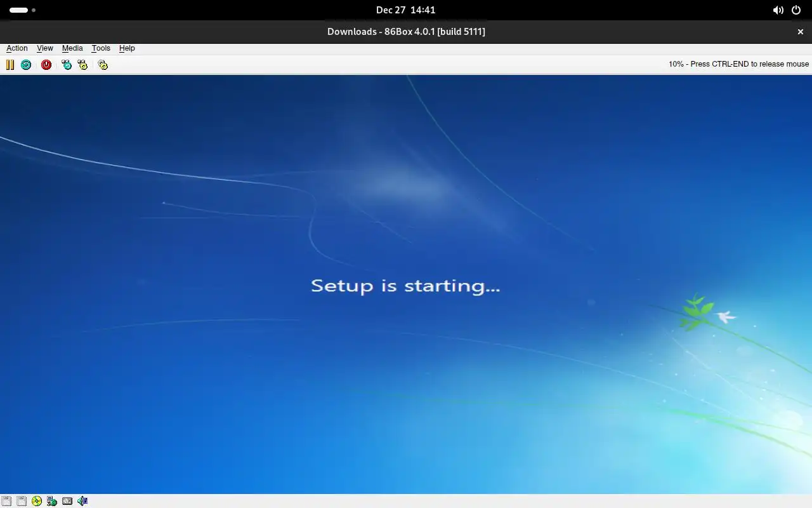This screenshot has height=508, width=812.
Task: Click the 'Press CTRL-END to release mouse' status text
Action: tap(750, 64)
